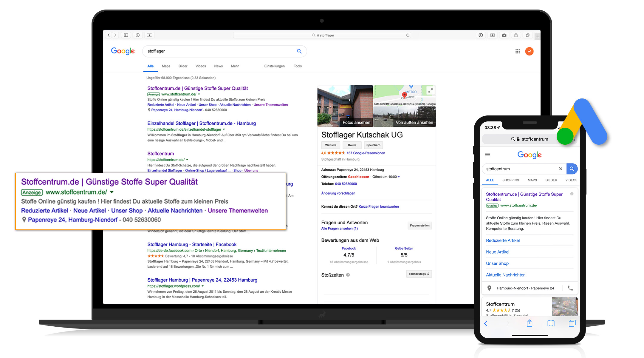The width and height of the screenshot is (644, 358).
Task: Click the Route button in knowledge panel
Action: [352, 145]
